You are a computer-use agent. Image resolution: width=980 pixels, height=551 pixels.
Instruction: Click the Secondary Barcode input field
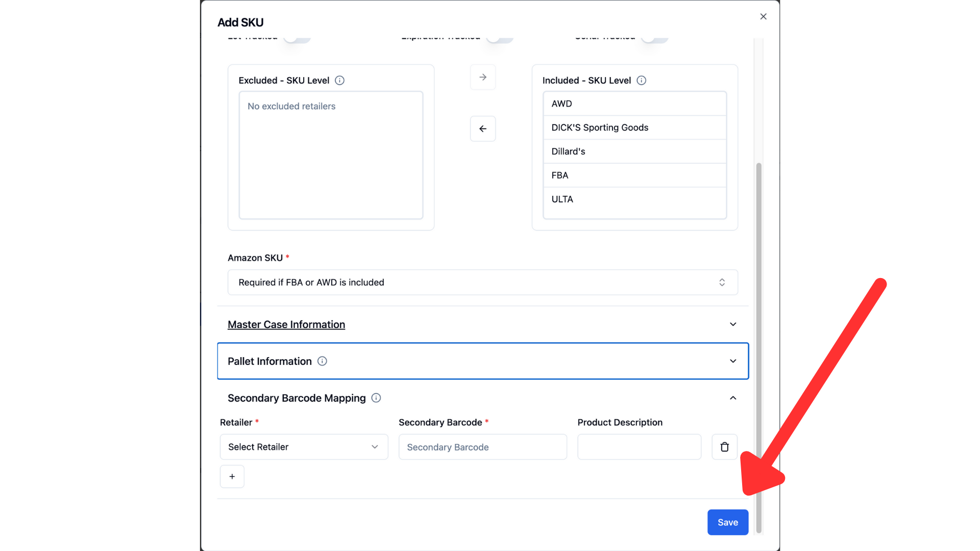click(482, 447)
